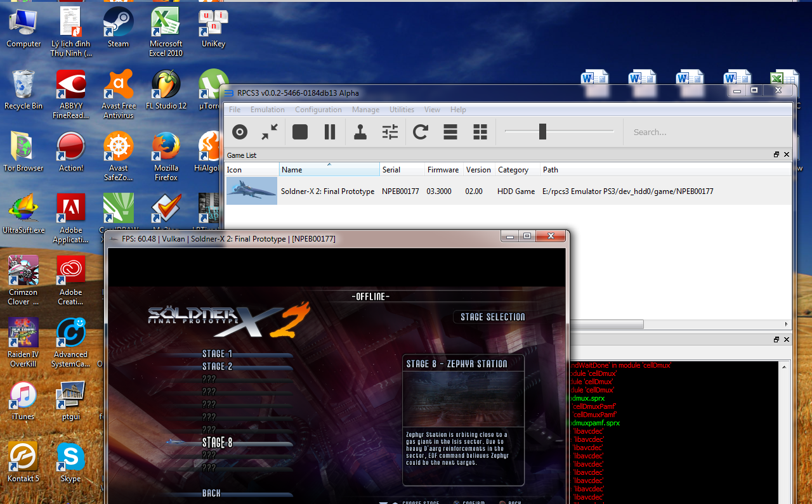Click the game list horizontal scrollbar
Viewport: 812px width, 504px height.
[x=606, y=324]
